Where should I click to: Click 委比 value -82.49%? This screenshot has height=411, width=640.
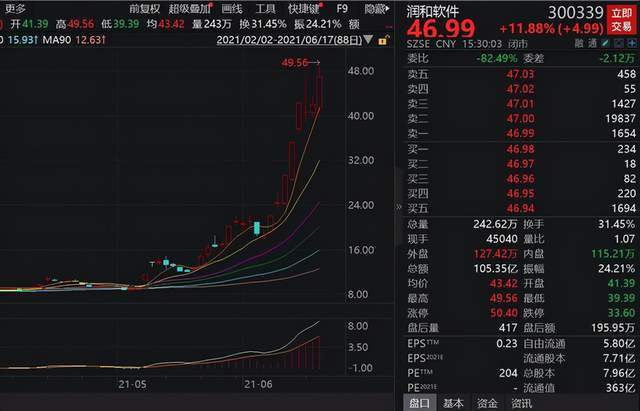click(496, 59)
